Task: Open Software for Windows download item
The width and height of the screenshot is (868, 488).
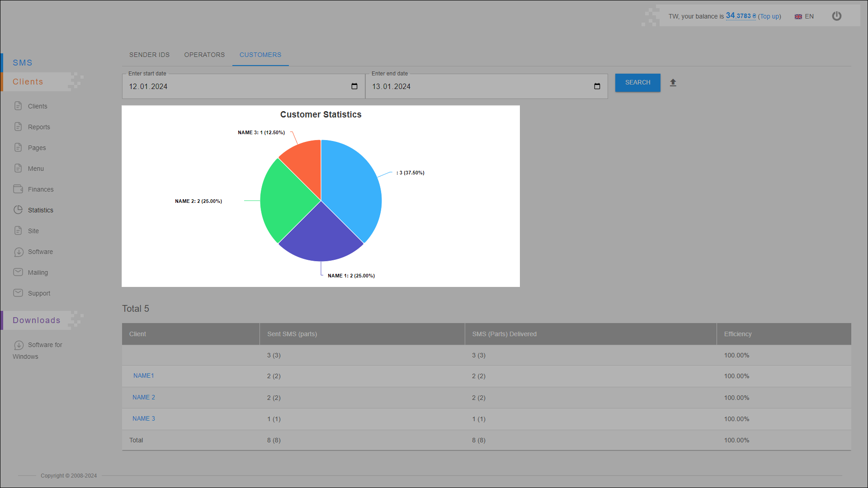Action: point(45,345)
